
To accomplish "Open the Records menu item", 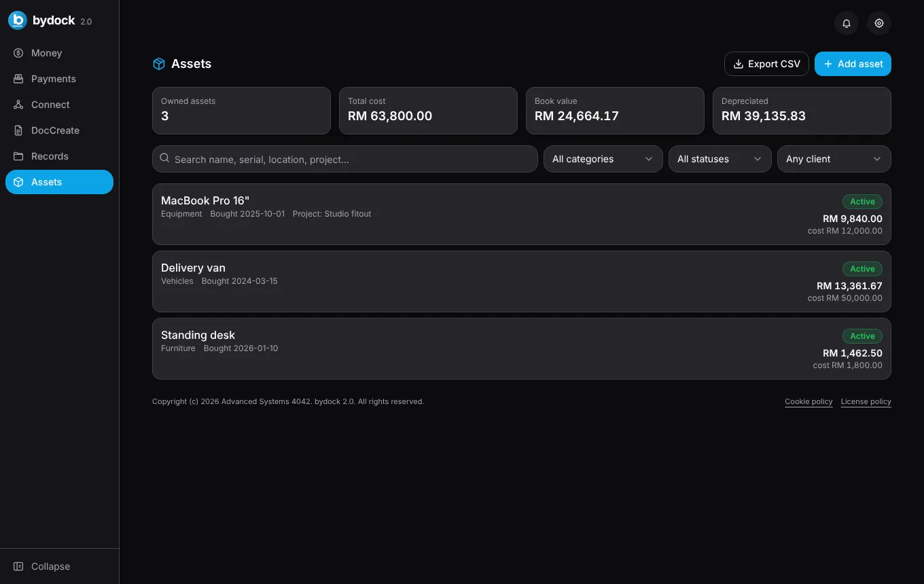I will tap(59, 156).
